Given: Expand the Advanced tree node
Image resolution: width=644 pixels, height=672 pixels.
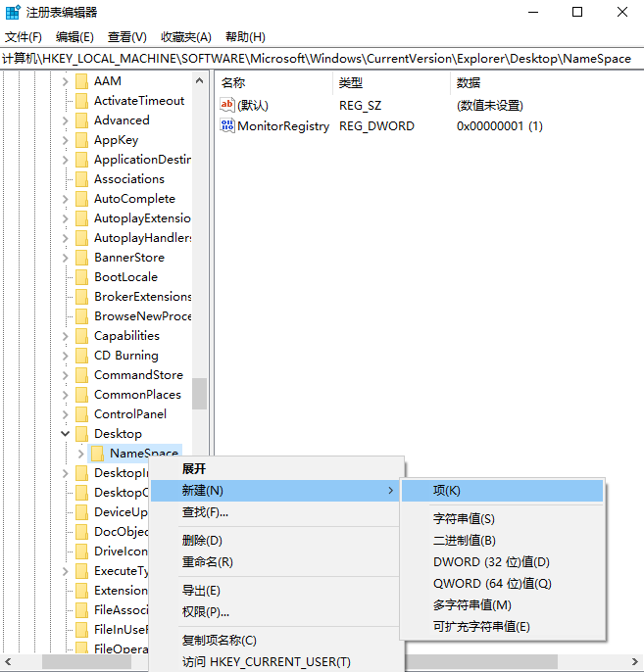Looking at the screenshot, I should tap(66, 120).
